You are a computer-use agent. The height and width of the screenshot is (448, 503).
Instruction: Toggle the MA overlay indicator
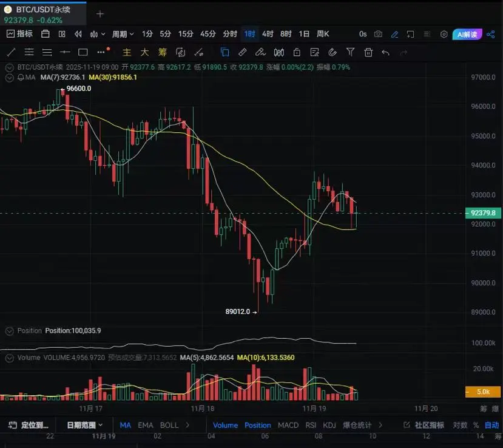[x=125, y=425]
